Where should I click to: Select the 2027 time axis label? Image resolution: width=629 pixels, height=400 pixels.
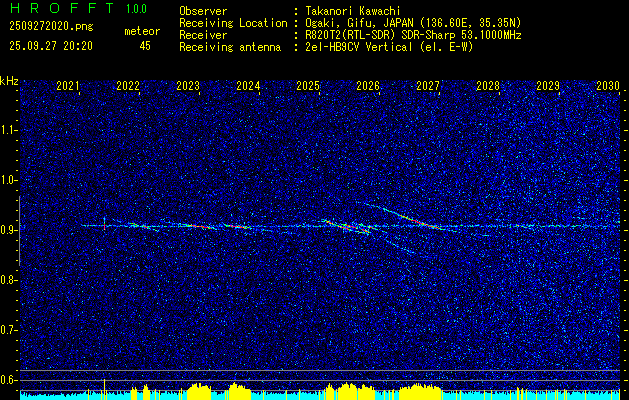pos(428,86)
